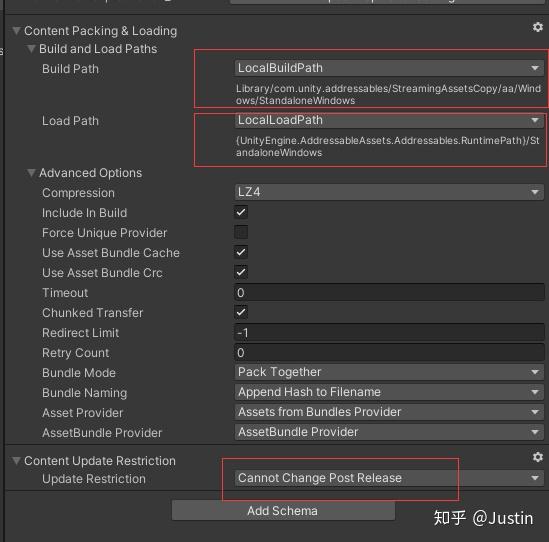Viewport: 549px width, 542px height.
Task: Open the Load Path LocalLoadPath dropdown
Action: click(389, 120)
